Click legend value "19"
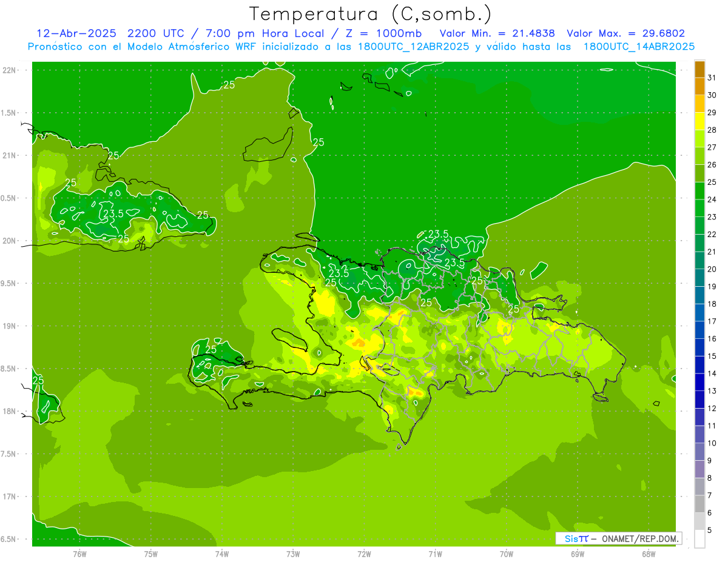Image resolution: width=728 pixels, height=562 pixels. (712, 286)
